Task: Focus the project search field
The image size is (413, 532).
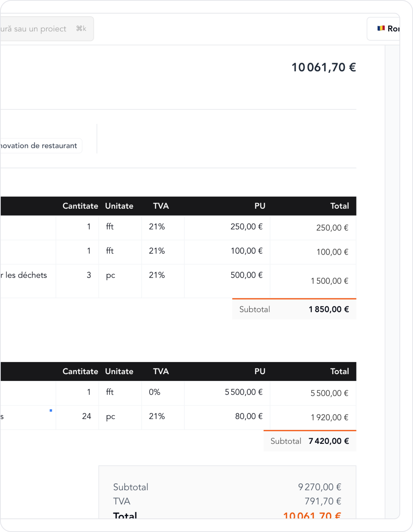Action: 34,29
